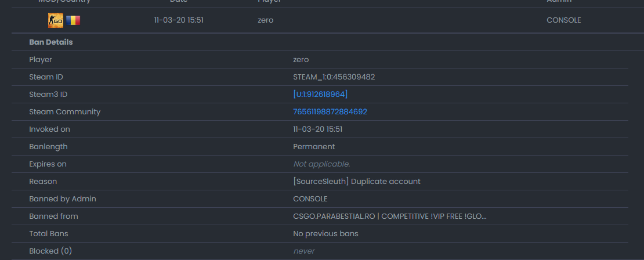Click the SourceSleuth Duplicate account reason
The image size is (644, 260).
356,181
